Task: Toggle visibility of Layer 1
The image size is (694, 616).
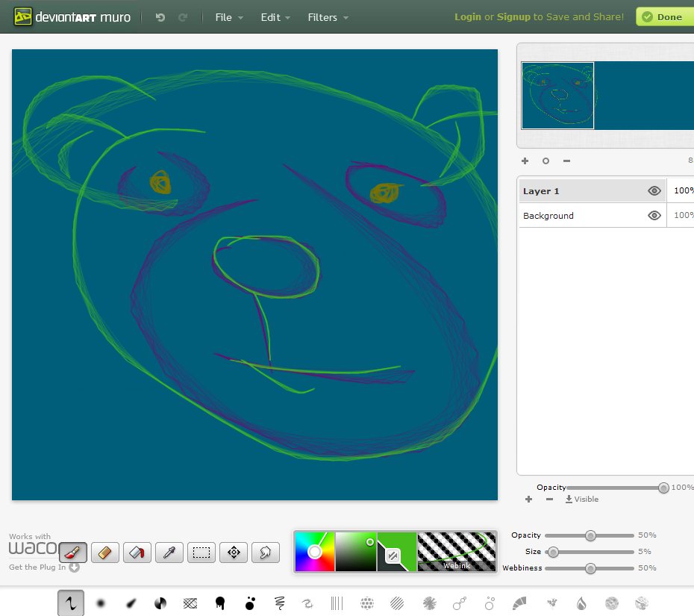Action: coord(654,190)
